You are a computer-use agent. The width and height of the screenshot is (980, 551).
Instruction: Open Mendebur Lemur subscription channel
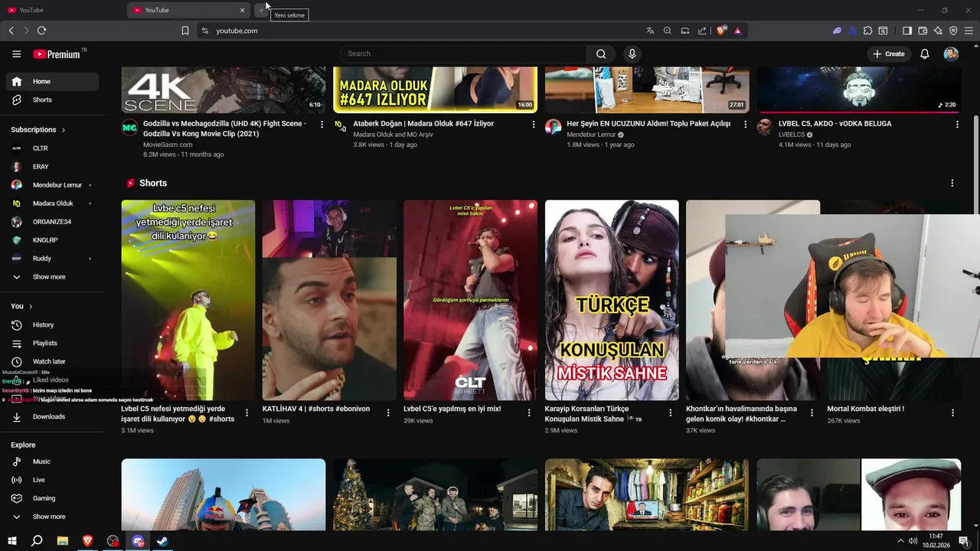(x=52, y=184)
